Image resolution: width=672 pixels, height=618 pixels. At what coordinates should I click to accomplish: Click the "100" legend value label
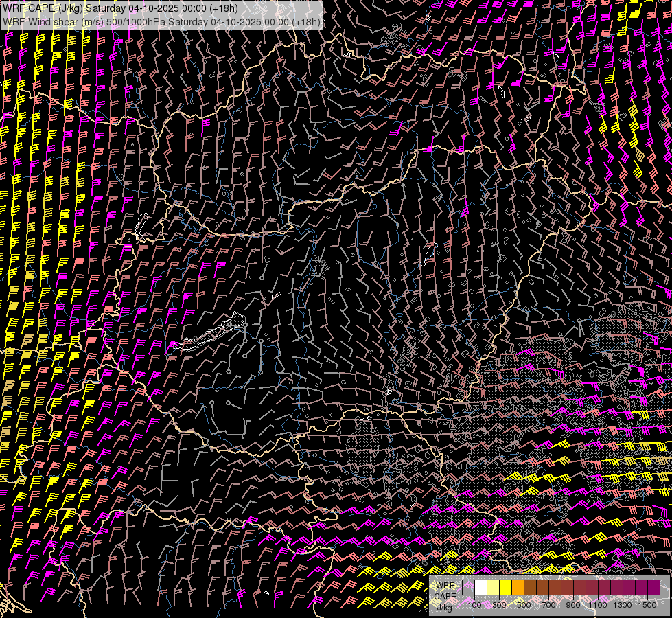[x=474, y=605]
